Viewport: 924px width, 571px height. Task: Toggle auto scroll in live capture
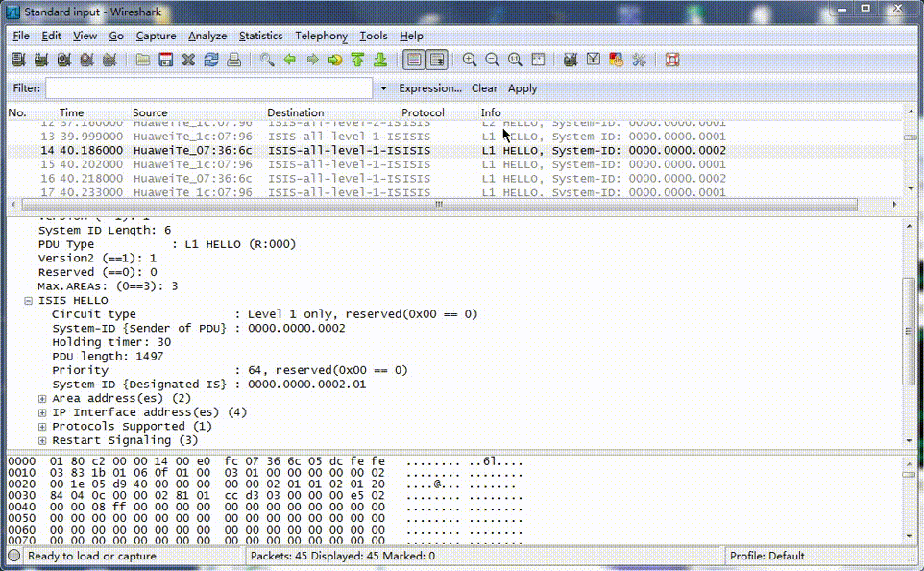click(437, 60)
